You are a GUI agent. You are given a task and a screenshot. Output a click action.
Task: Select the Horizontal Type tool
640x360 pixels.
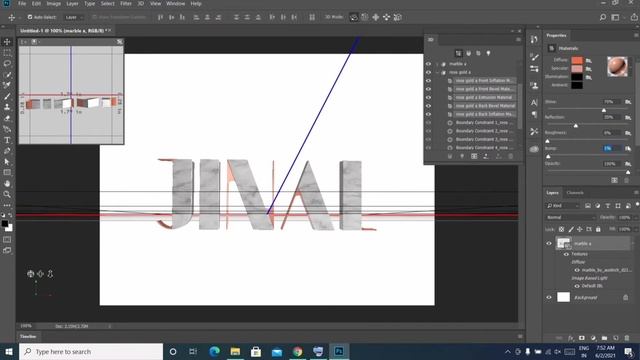coord(7,140)
